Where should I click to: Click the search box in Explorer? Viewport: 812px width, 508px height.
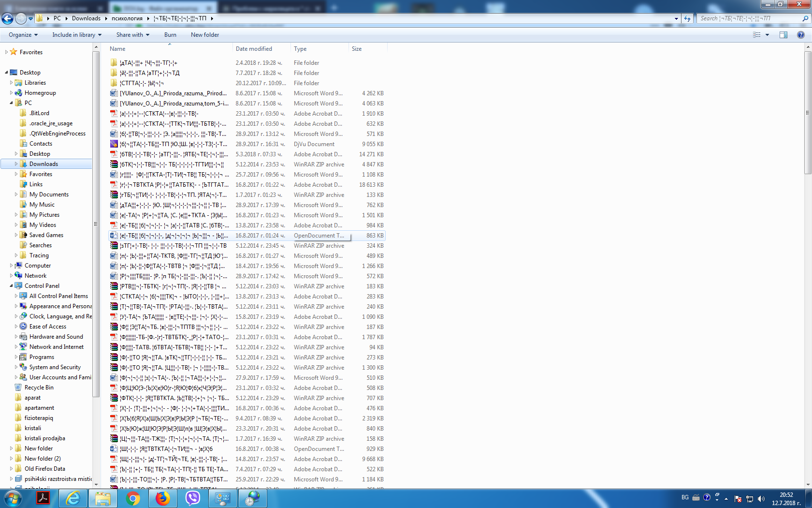pyautogui.click(x=749, y=18)
